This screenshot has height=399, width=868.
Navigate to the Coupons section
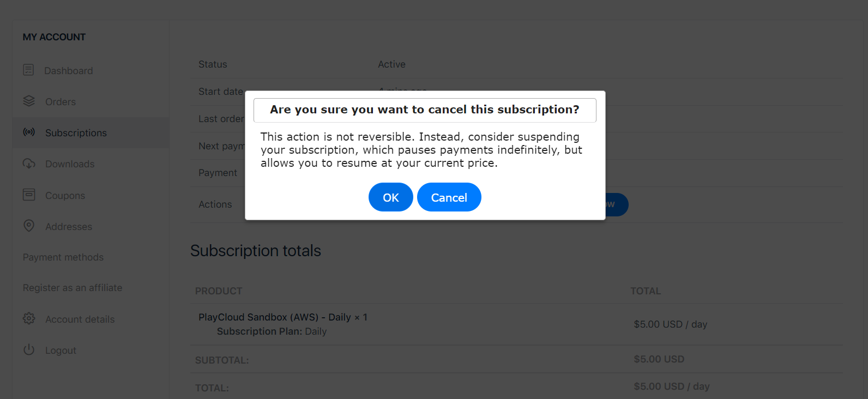65,195
